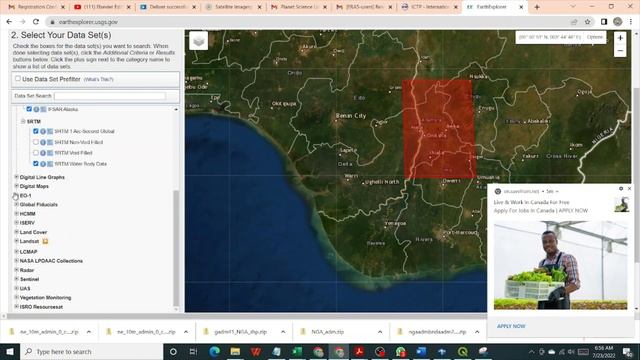This screenshot has height=360, width=640.
Task: Open the map layers selector icon
Action: click(199, 41)
